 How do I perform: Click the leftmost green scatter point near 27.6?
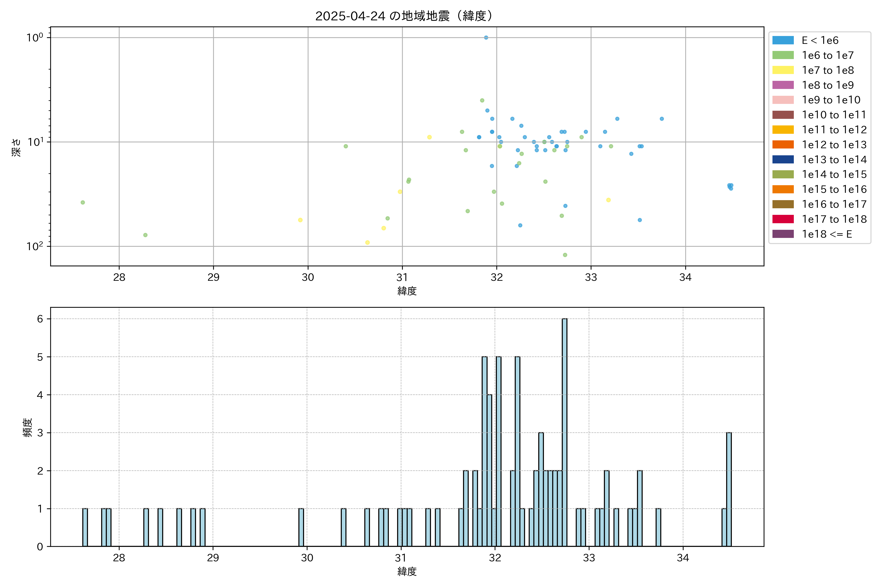(83, 203)
